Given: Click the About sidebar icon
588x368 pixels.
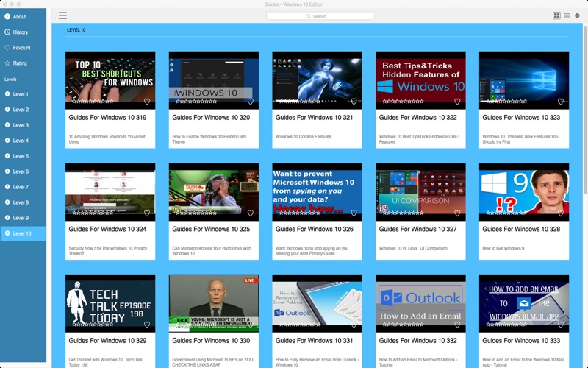Looking at the screenshot, I should (7, 16).
